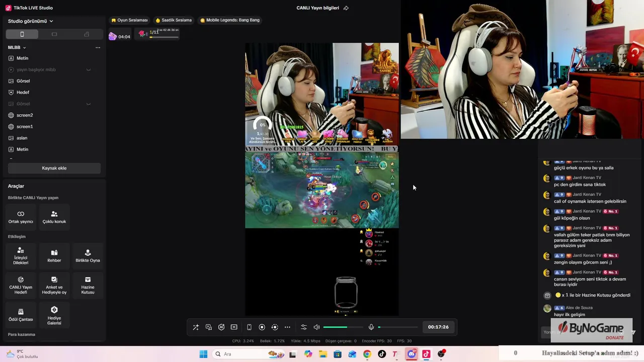Open the Mobile Legends: Bang Bang chip
644x362 pixels.
230,20
